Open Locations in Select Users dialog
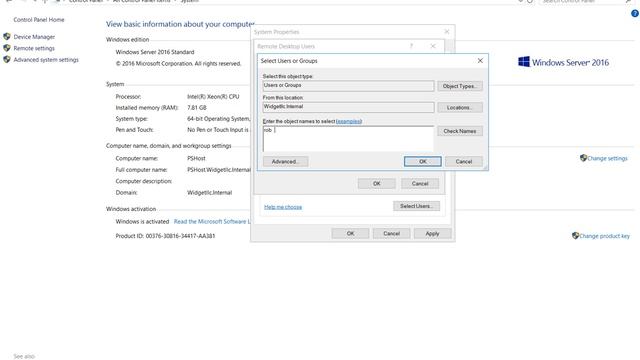 tap(460, 107)
